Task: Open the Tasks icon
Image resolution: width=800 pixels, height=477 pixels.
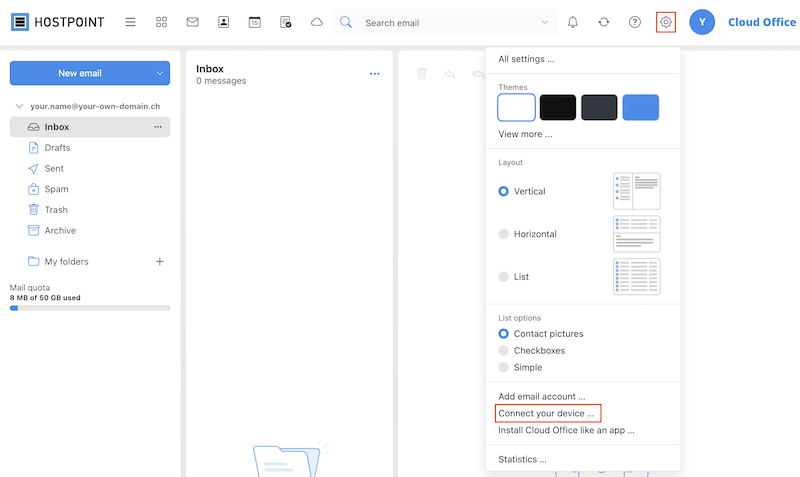Action: tap(286, 22)
